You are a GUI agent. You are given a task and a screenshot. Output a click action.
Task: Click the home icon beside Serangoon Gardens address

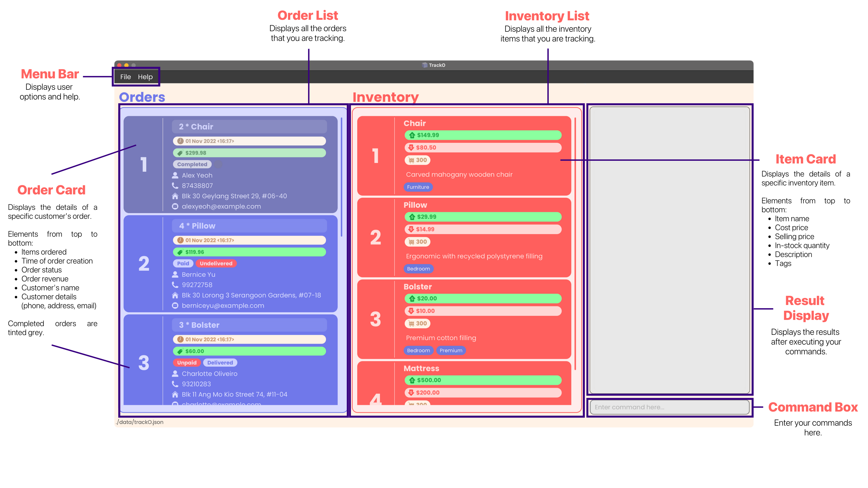tap(175, 295)
